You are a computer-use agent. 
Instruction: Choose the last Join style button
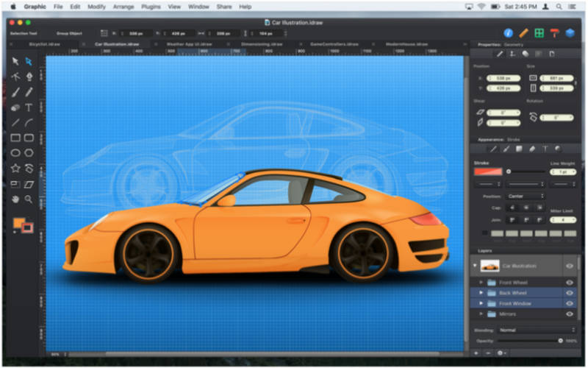(539, 219)
